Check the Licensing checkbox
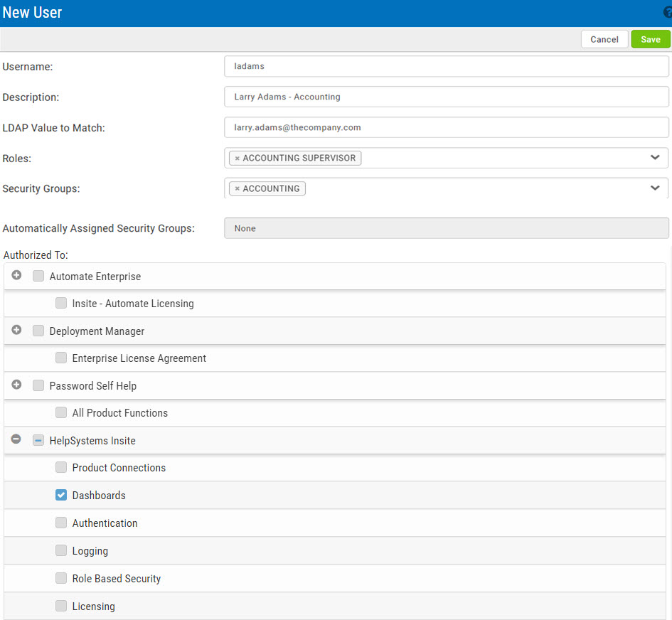The width and height of the screenshot is (672, 620). point(61,606)
